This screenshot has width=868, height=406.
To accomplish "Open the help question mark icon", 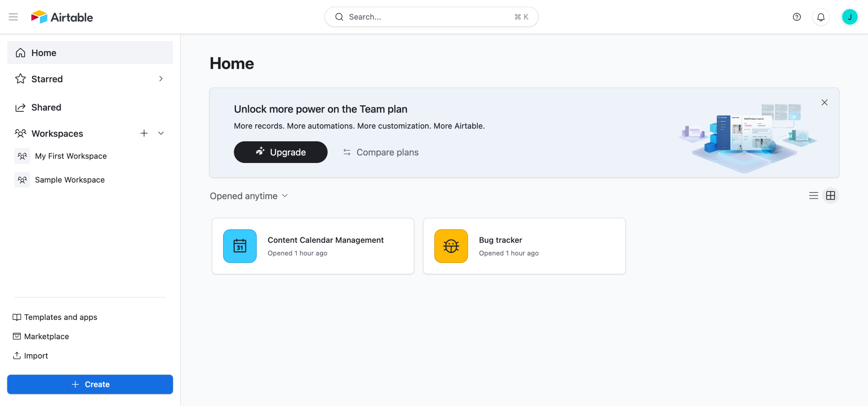I will click(796, 17).
